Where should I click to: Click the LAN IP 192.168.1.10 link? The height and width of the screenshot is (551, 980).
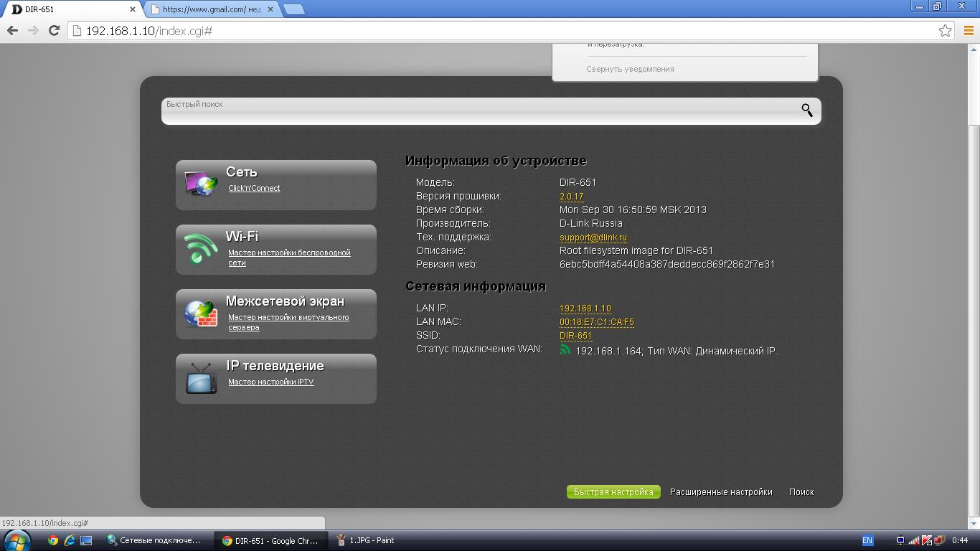(x=585, y=308)
